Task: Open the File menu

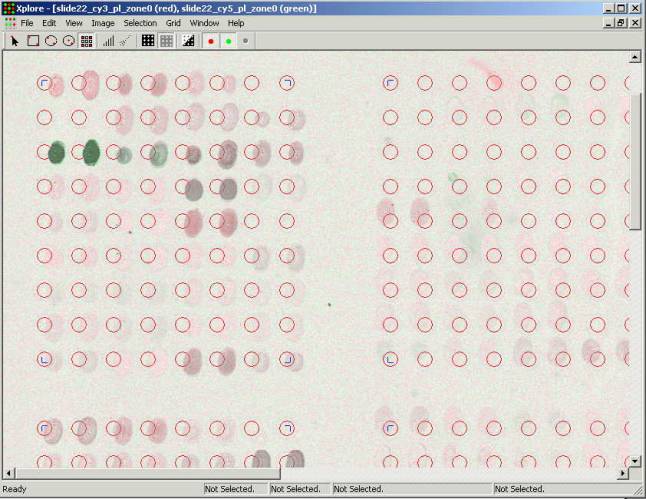Action: point(27,22)
